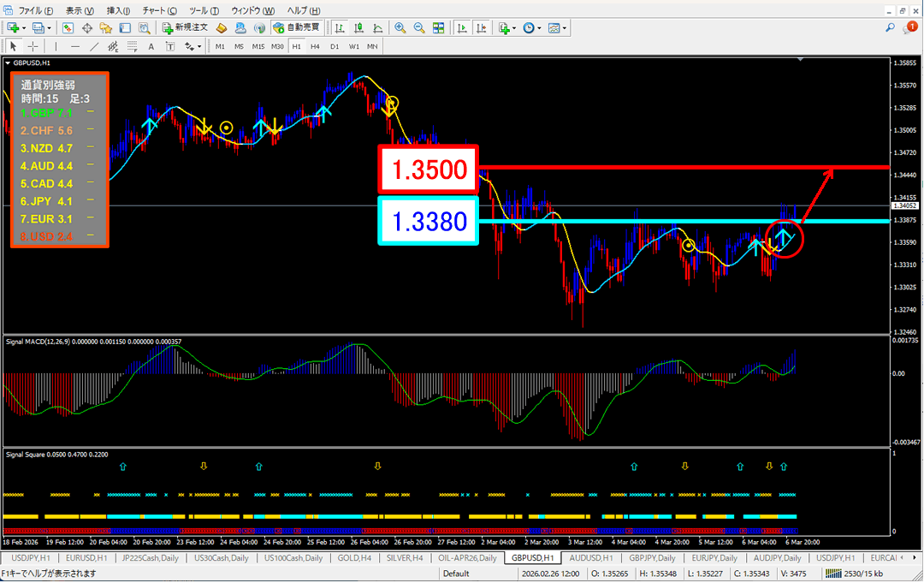Screen dimensions: 924x583
Task: Open the periodicity clock dropdown
Action: coord(539,27)
